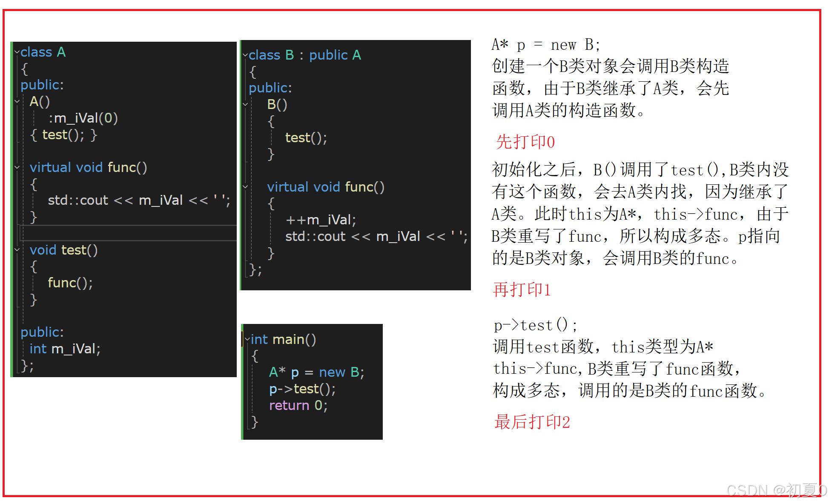Collapse the void test() fold chevron
The height and width of the screenshot is (504, 829).
point(17,250)
